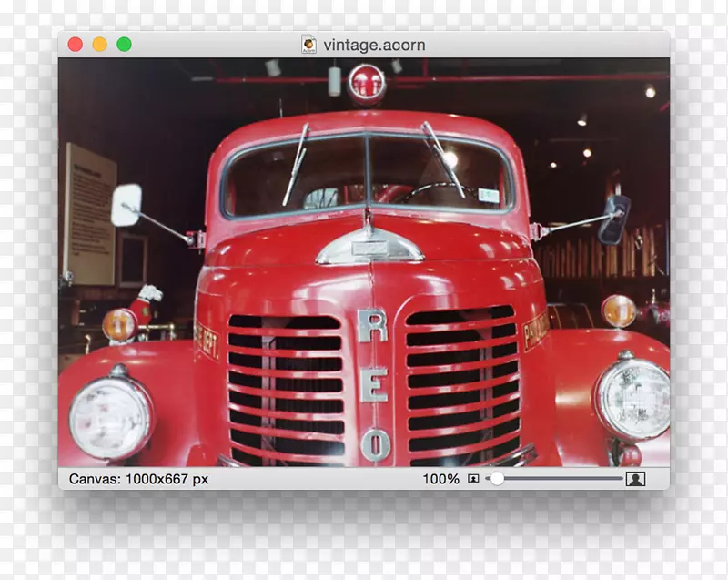728x580 pixels.
Task: Click the dark side mirror on the right
Action: click(x=613, y=219)
